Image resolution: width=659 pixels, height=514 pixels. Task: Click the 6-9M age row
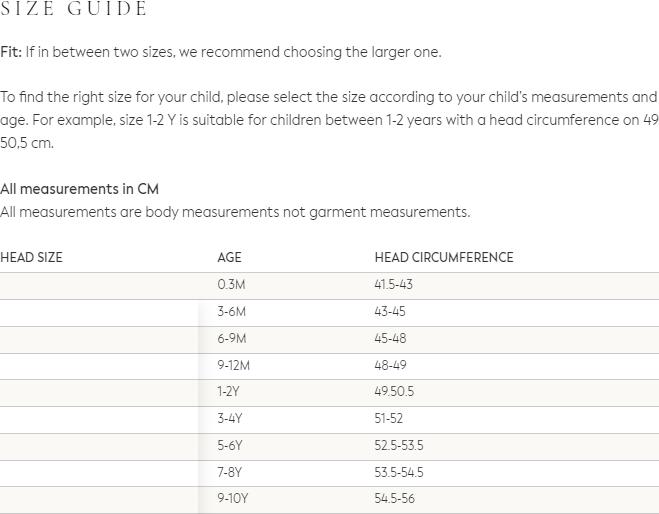231,339
